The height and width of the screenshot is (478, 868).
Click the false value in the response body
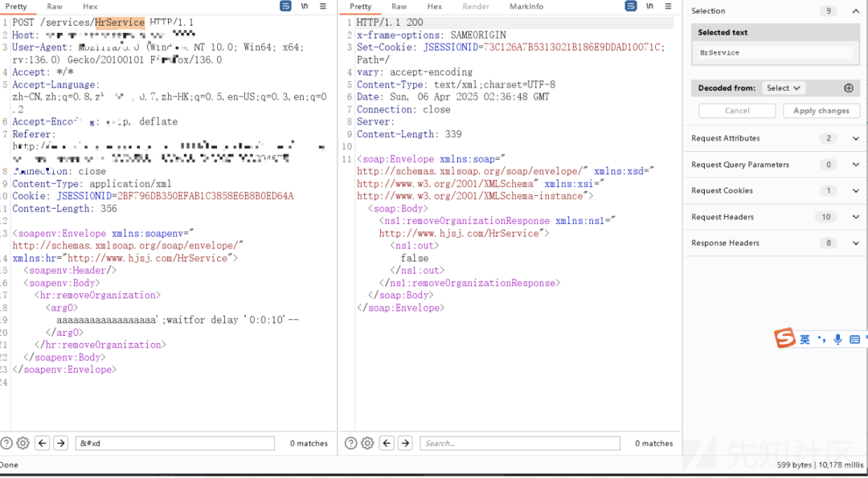[x=415, y=259]
